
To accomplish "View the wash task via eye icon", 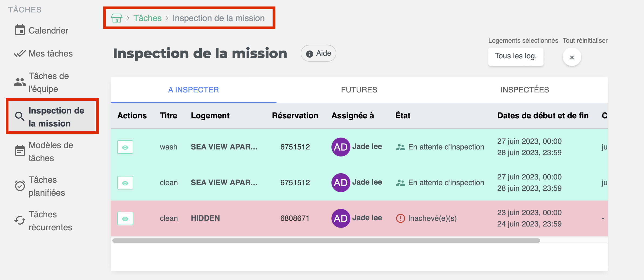I will pyautogui.click(x=125, y=147).
